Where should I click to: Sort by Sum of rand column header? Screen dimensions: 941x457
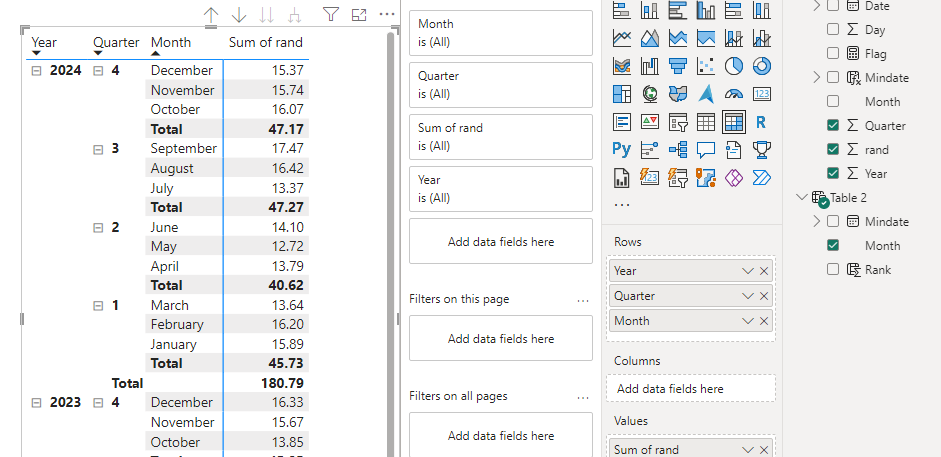[x=266, y=43]
